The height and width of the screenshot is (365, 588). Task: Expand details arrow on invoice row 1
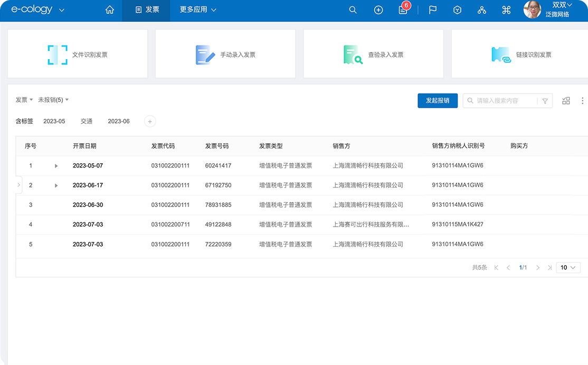pyautogui.click(x=56, y=165)
